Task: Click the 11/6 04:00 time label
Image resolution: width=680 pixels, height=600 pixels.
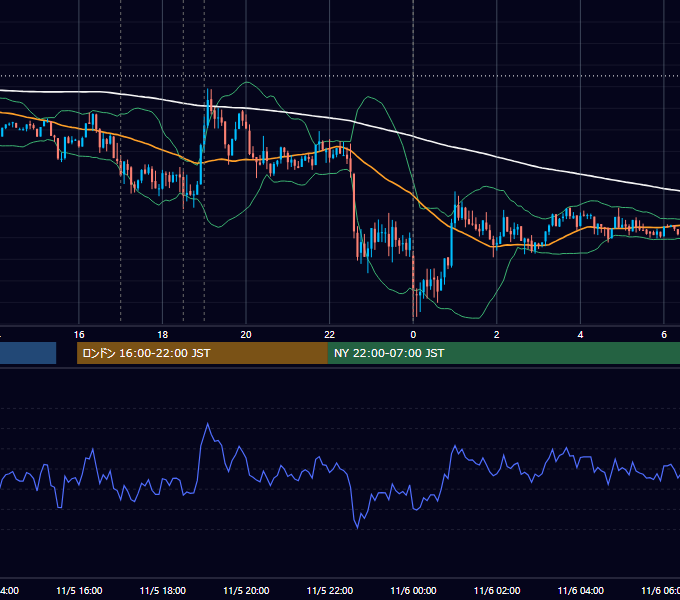Action: tap(581, 590)
